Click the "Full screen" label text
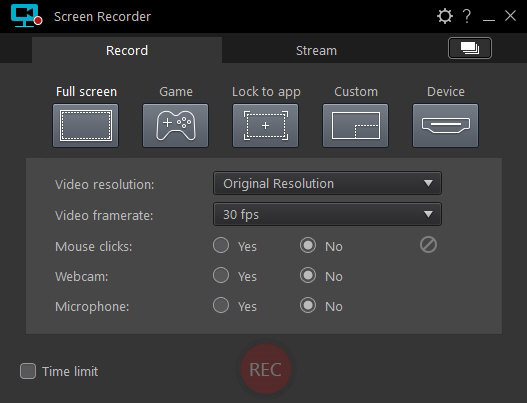The width and height of the screenshot is (527, 403). pos(86,91)
